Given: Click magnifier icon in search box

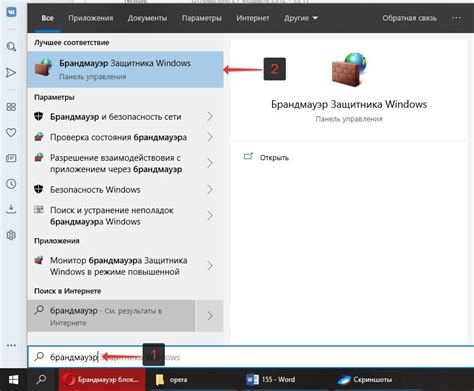Looking at the screenshot, I should pyautogui.click(x=39, y=357).
